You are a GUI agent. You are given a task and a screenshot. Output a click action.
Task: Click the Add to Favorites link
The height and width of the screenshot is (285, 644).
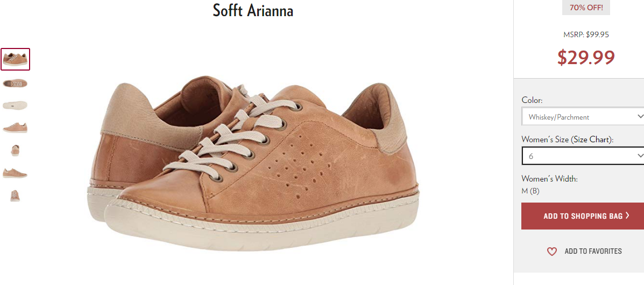click(593, 251)
